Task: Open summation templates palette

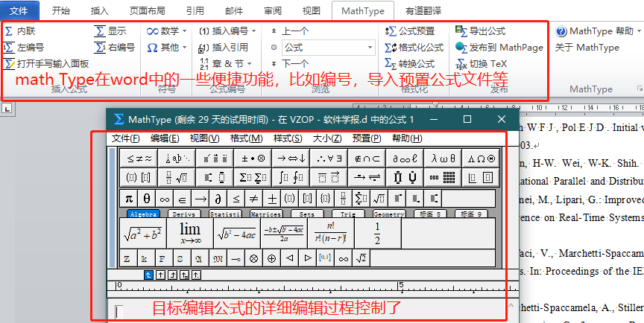Action: [253, 177]
